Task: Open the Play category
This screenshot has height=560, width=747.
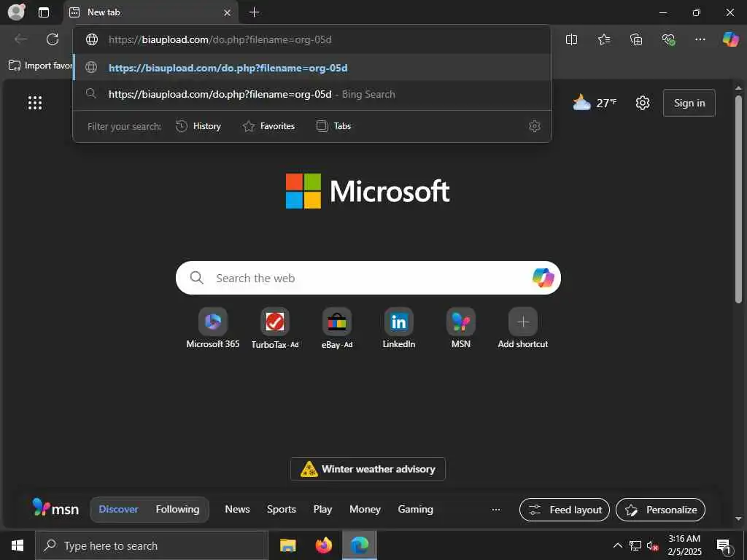Action: coord(322,510)
